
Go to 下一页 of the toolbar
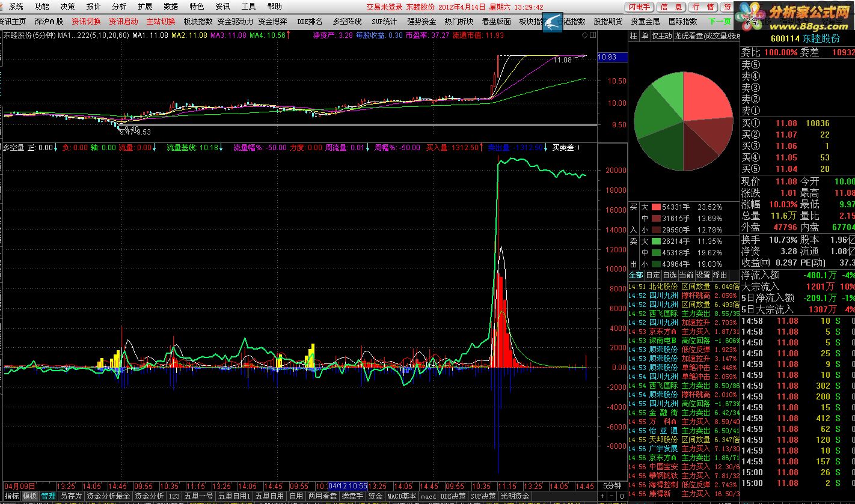coord(719,21)
